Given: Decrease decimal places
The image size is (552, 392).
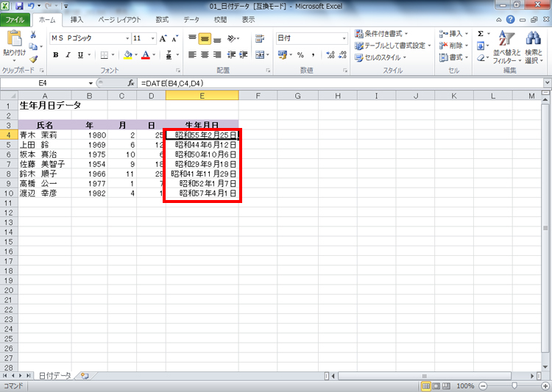Looking at the screenshot, I should tap(342, 55).
